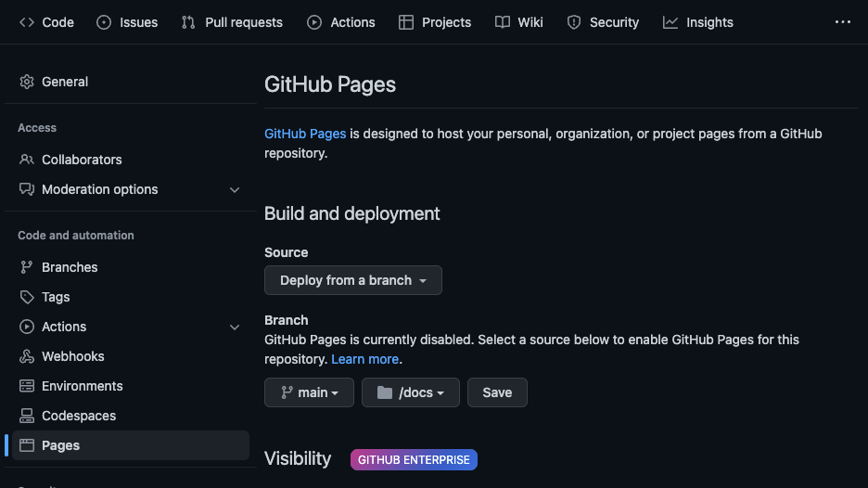Go to Pull requests tab
This screenshot has height=488, width=868.
[x=232, y=22]
